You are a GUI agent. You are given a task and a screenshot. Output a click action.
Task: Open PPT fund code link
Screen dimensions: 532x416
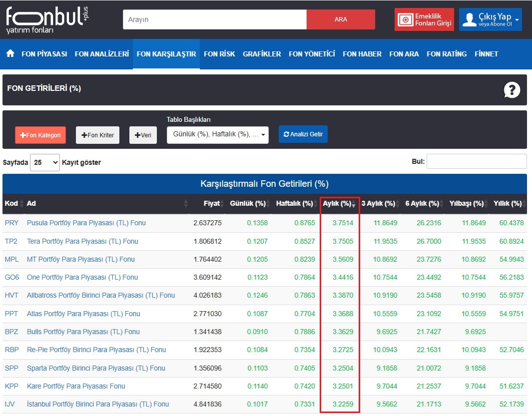11,314
